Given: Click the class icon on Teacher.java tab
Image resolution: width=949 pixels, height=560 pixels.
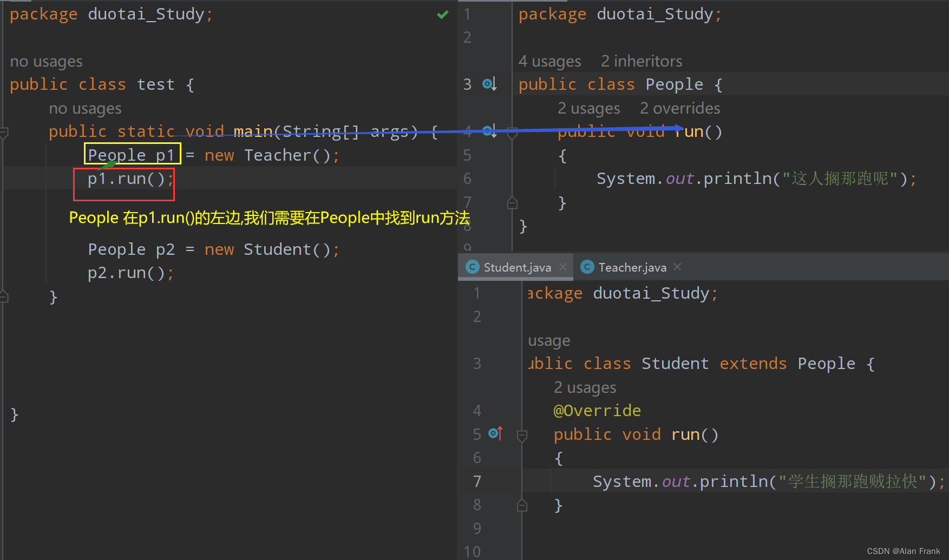Looking at the screenshot, I should click(587, 267).
